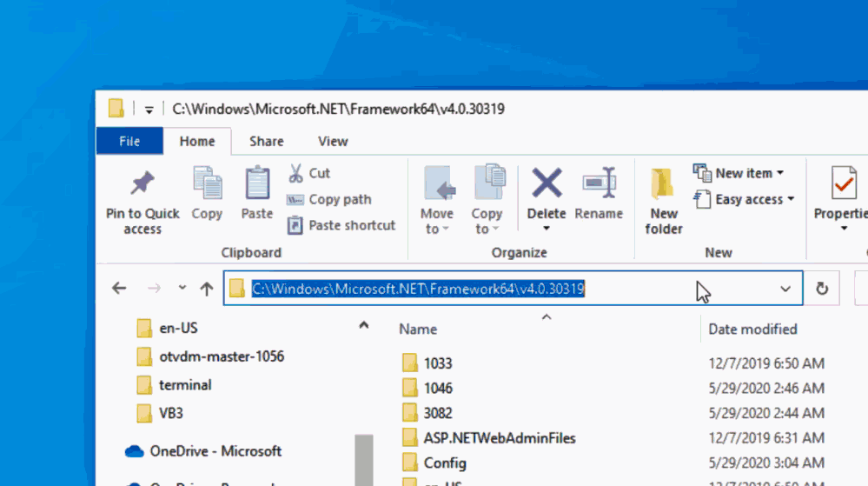Click the title bar folder icon
This screenshot has height=486, width=868.
point(116,108)
